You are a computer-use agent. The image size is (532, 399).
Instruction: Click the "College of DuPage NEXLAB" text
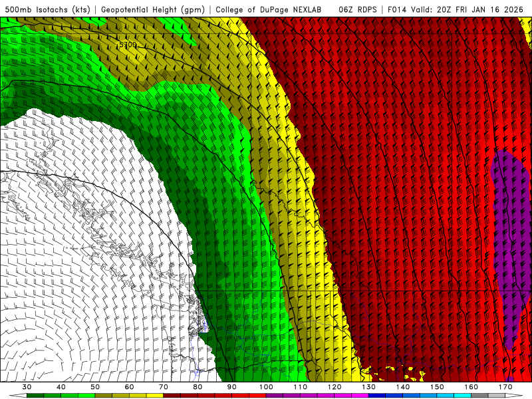[x=269, y=9]
